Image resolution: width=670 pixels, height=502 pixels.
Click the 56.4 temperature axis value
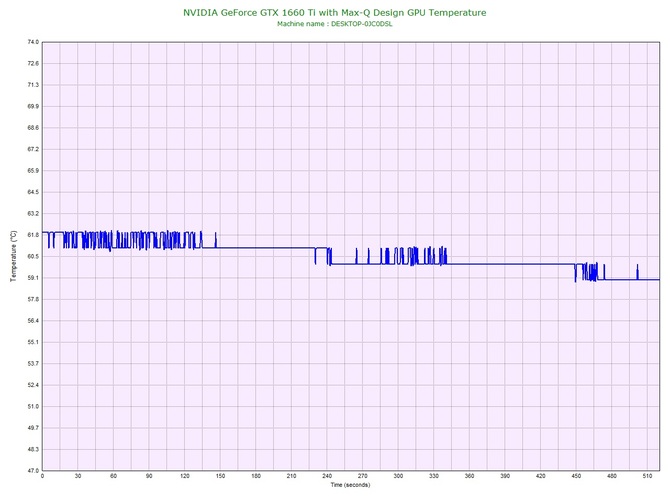pos(33,320)
